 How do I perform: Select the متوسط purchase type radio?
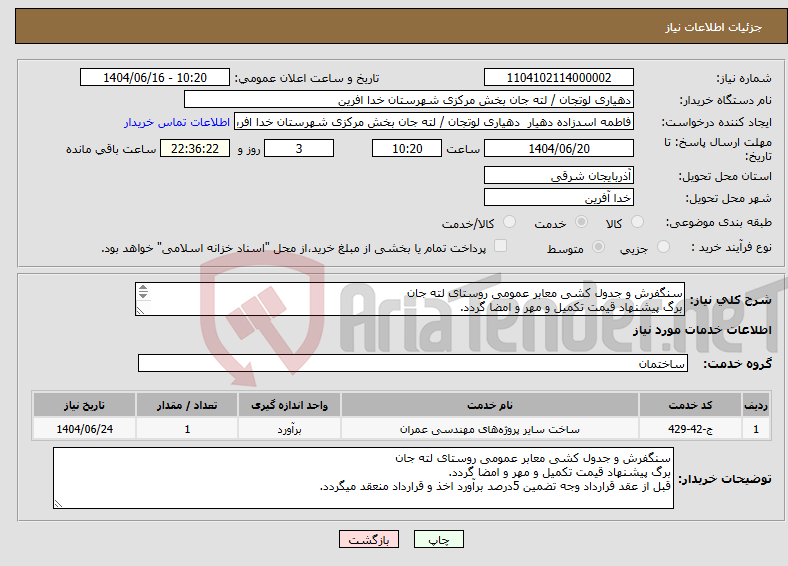[x=598, y=246]
